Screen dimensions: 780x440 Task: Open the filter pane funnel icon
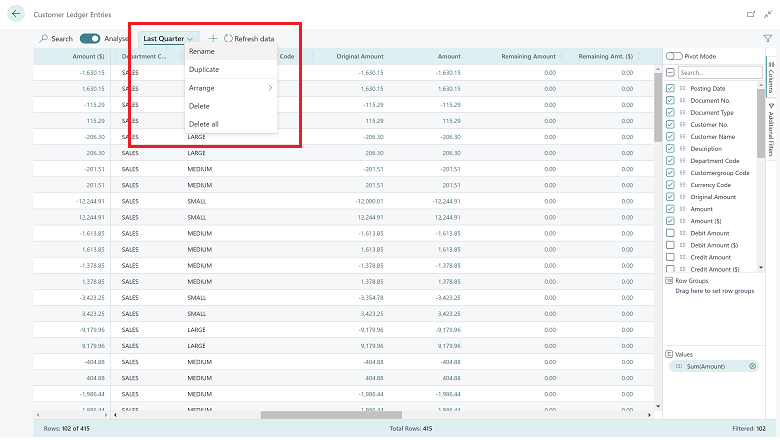pos(768,38)
